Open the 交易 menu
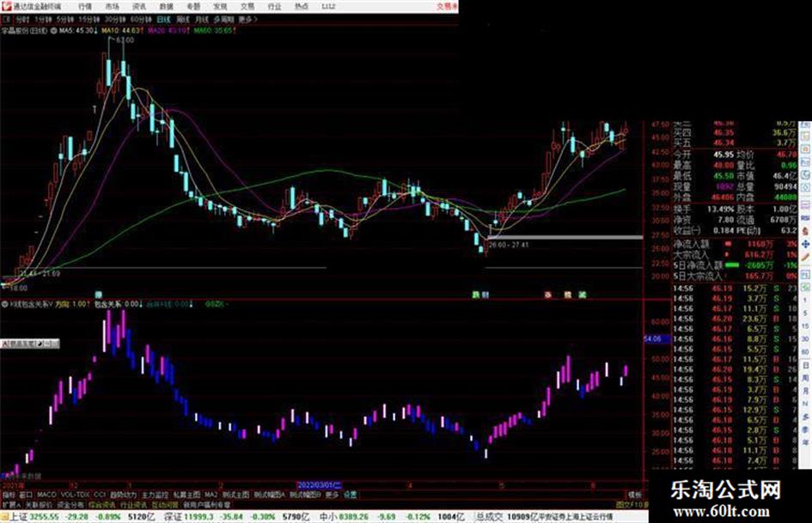The image size is (812, 523). 247,6
